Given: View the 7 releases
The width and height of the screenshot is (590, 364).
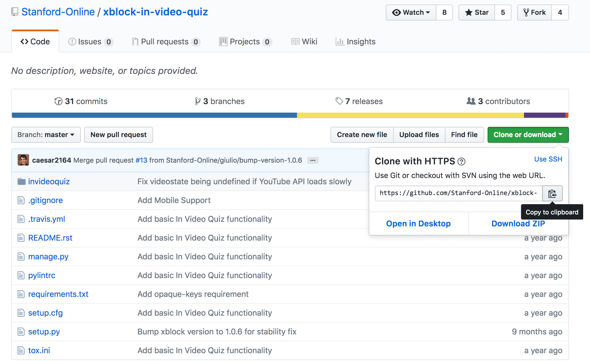Looking at the screenshot, I should tap(359, 101).
